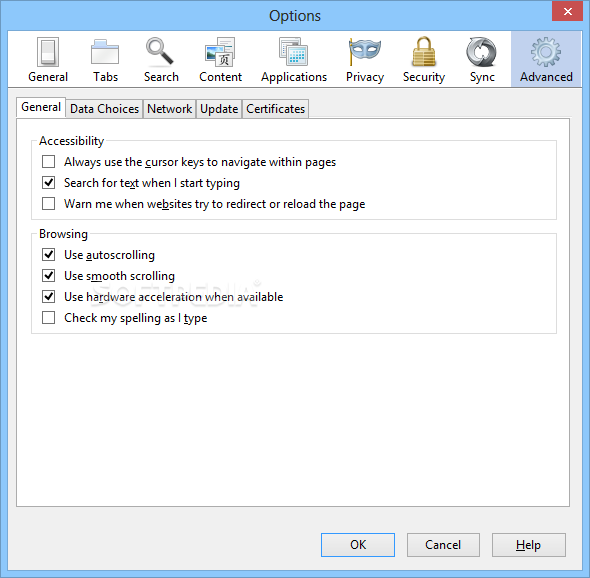Enable Check my spelling as I type
590x578 pixels.
(x=49, y=318)
